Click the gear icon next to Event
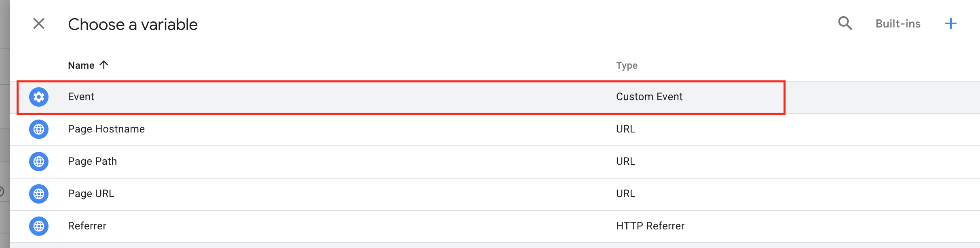The height and width of the screenshot is (248, 980). [38, 97]
